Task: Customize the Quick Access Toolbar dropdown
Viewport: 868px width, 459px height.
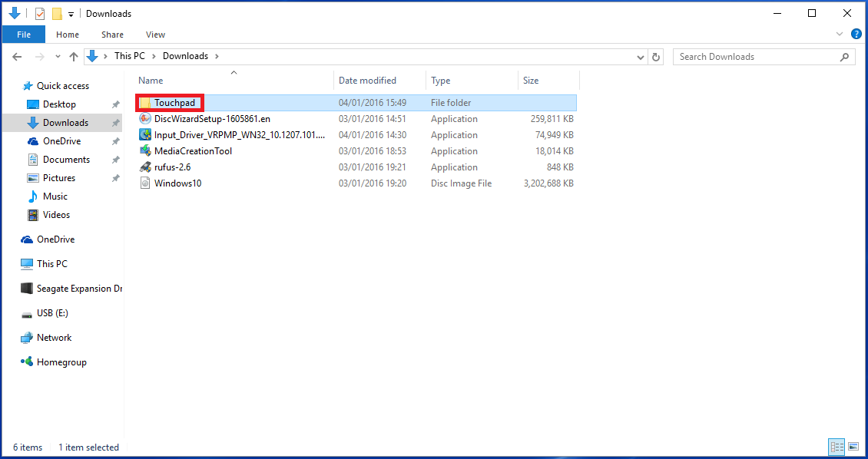Action: (71, 13)
